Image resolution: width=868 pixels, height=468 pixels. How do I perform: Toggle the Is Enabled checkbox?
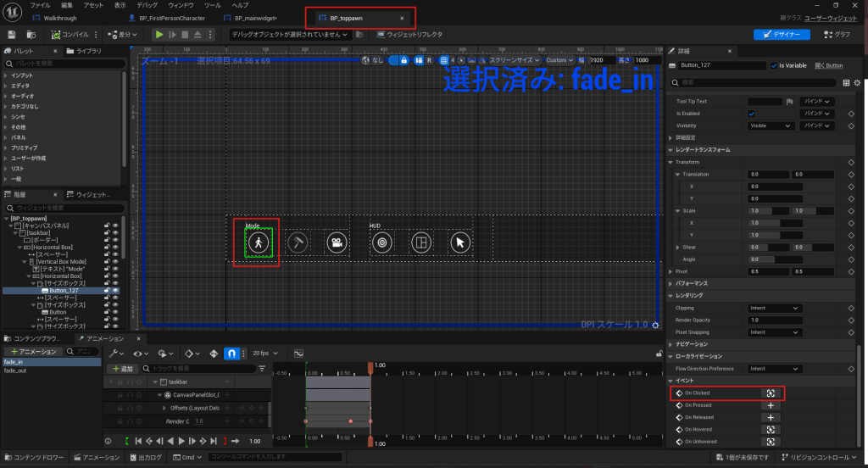point(751,113)
